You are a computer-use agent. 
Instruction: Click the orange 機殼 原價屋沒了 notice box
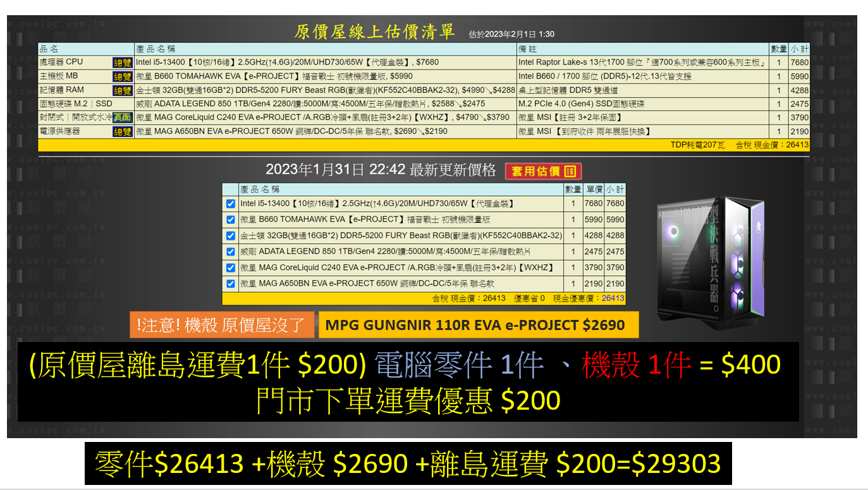click(x=222, y=325)
